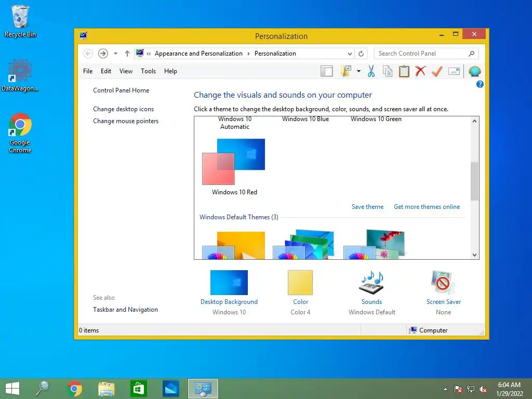532x399 pixels.
Task: Open the Store app on taskbar
Action: point(138,389)
